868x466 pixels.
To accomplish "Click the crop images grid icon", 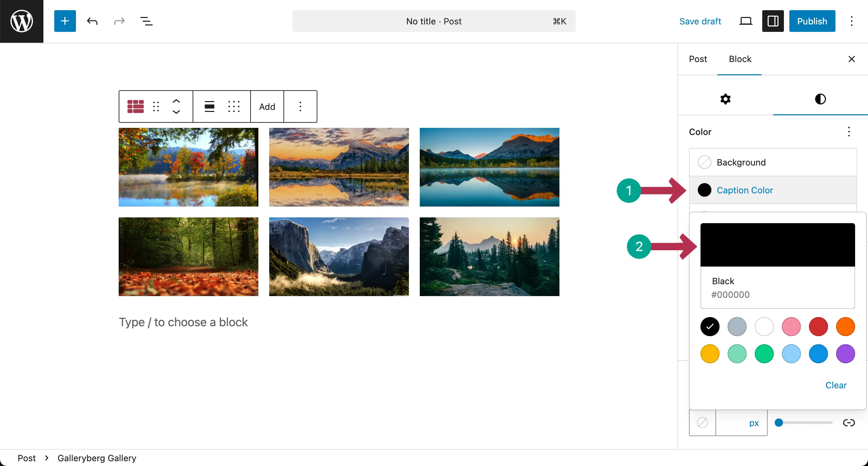I will click(x=234, y=106).
